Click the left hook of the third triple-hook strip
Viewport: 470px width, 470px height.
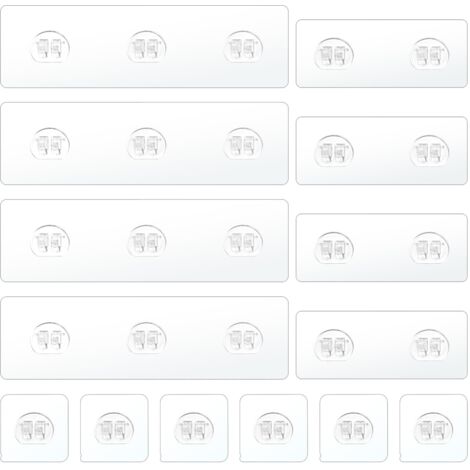point(50,241)
